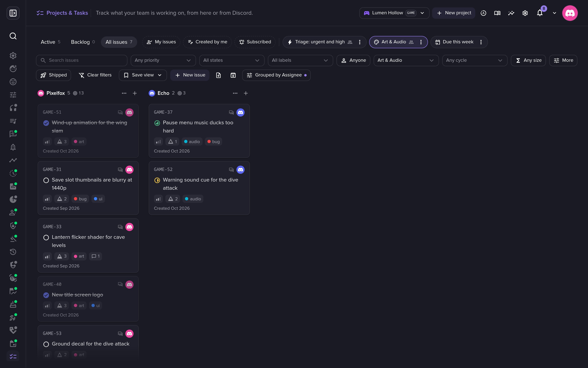Toggle status circle on Ground decal issue
Screen dimensions: 588x368
(x=46, y=344)
